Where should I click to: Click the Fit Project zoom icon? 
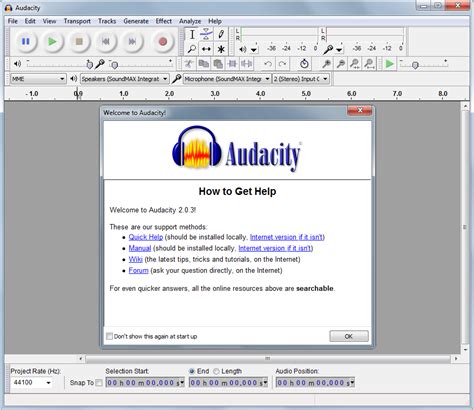click(369, 64)
